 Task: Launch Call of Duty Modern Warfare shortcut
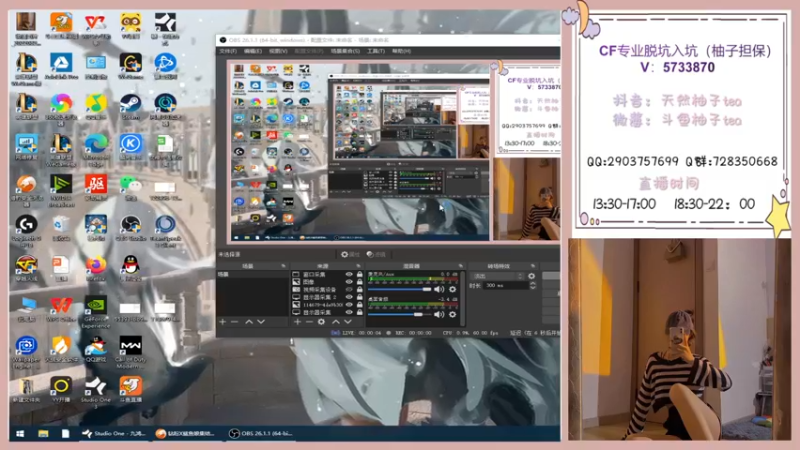click(131, 352)
